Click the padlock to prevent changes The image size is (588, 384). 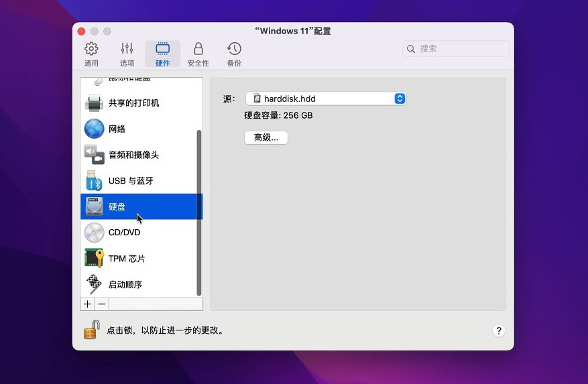tap(92, 330)
